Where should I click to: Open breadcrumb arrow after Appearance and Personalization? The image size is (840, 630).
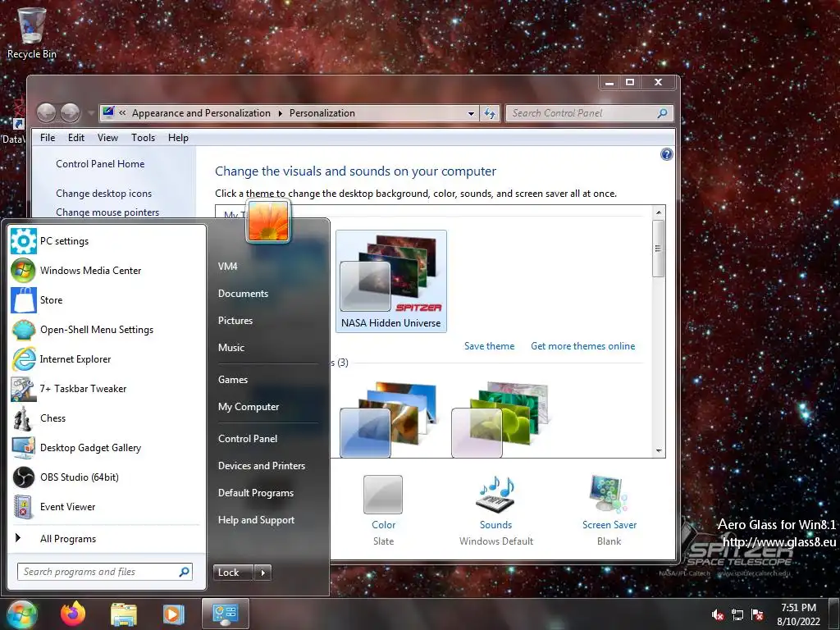[x=281, y=113]
